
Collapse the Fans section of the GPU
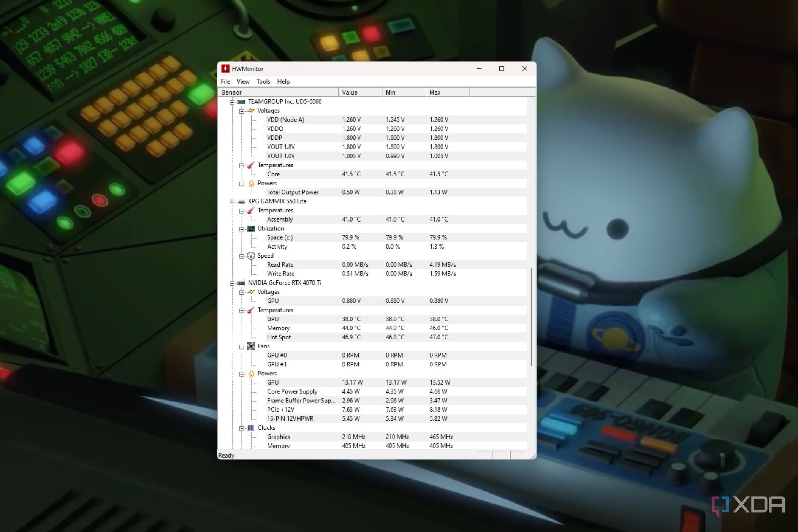pos(242,346)
